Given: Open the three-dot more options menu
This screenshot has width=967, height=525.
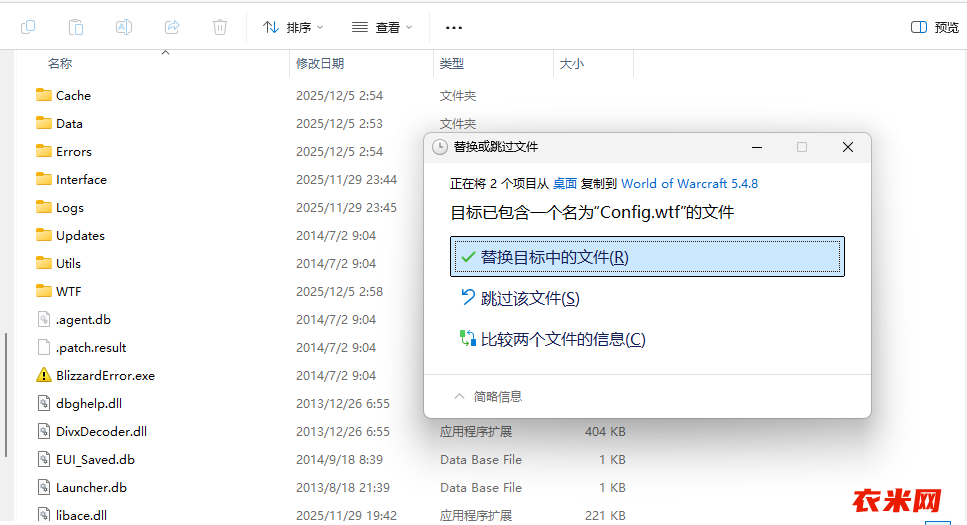Looking at the screenshot, I should tap(453, 27).
